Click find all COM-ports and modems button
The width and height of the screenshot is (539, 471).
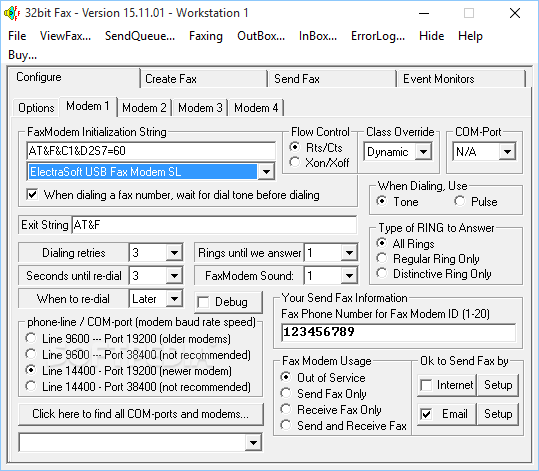pos(141,414)
